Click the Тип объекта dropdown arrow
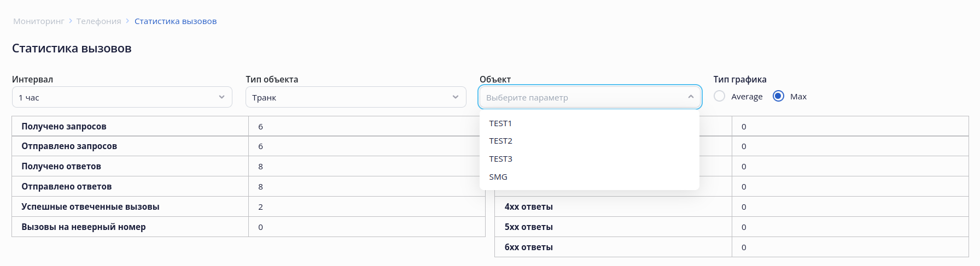The image size is (980, 266). point(456,97)
